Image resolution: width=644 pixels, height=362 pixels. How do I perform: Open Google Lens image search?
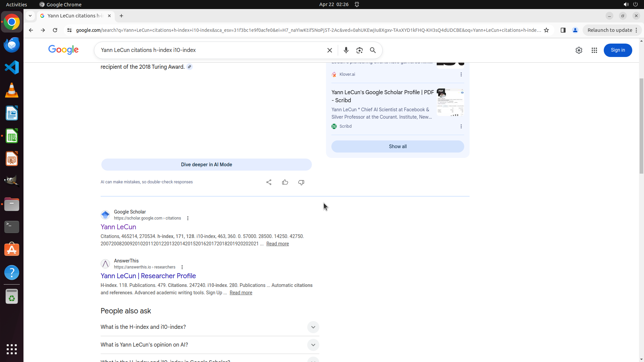point(359,50)
